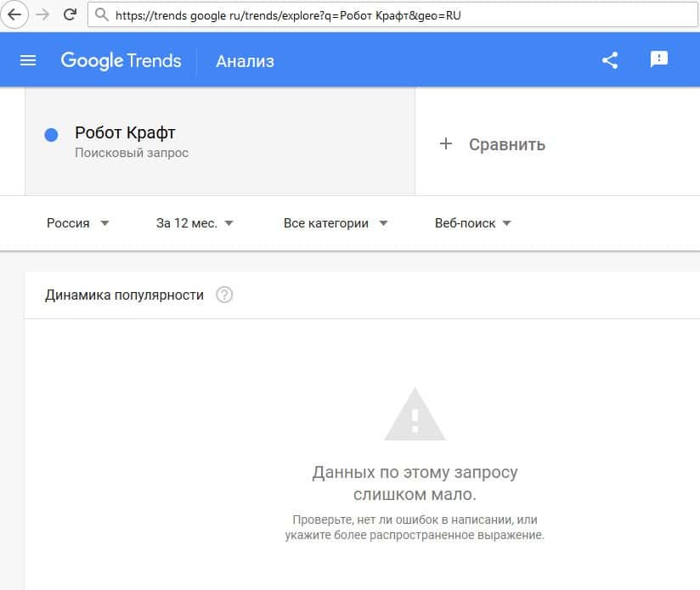Screen dimensions: 700x590
Task: Click the blue dot beside Робот Крафт
Action: [x=51, y=135]
